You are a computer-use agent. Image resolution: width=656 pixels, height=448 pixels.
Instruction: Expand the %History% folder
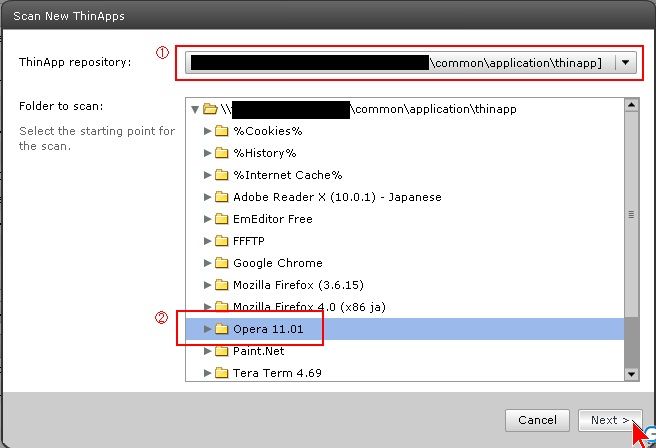coord(207,153)
